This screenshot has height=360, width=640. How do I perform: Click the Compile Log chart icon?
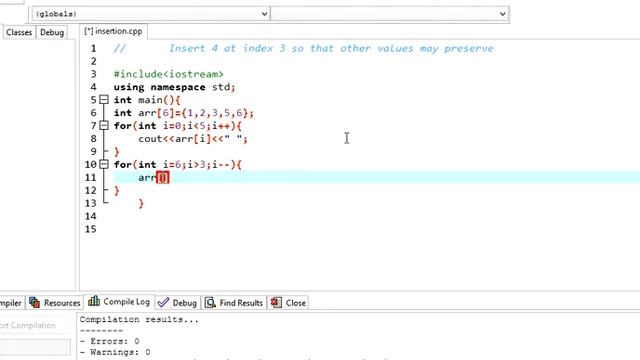pos(94,301)
